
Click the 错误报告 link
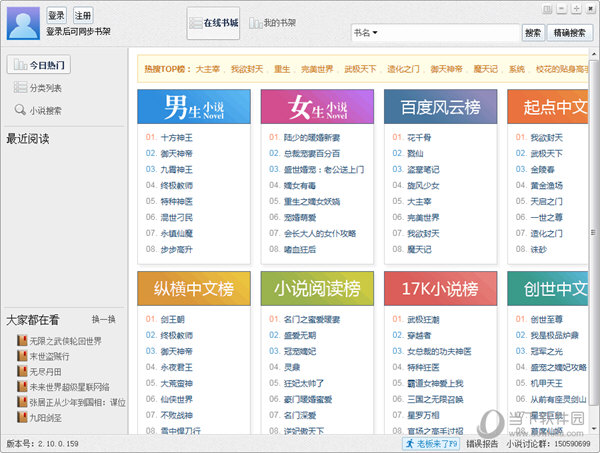click(482, 444)
